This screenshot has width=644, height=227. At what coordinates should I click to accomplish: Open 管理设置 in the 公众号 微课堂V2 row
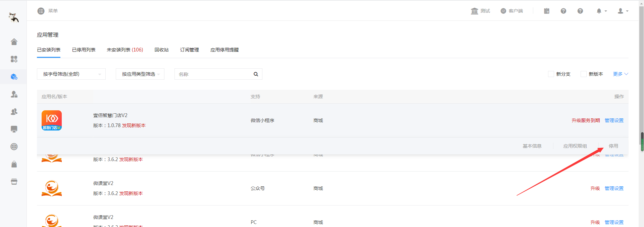click(614, 188)
